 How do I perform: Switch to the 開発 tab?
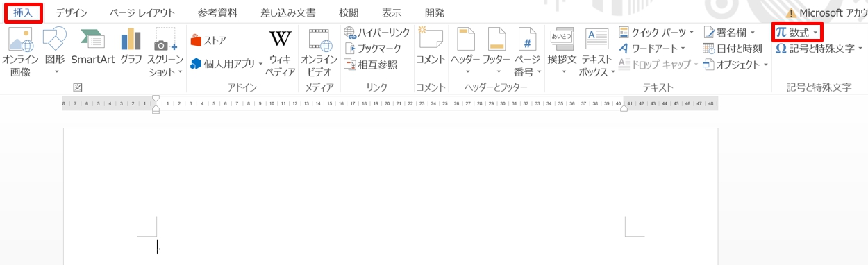click(x=435, y=12)
